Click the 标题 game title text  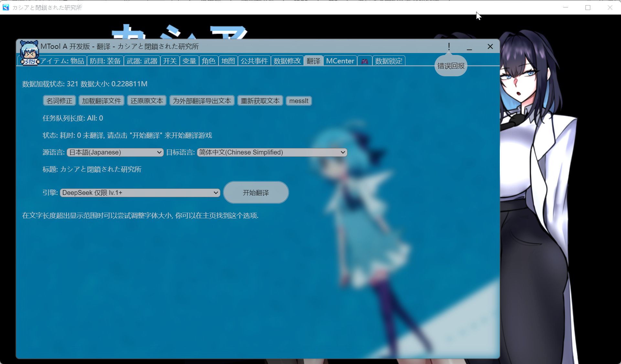[x=92, y=169]
